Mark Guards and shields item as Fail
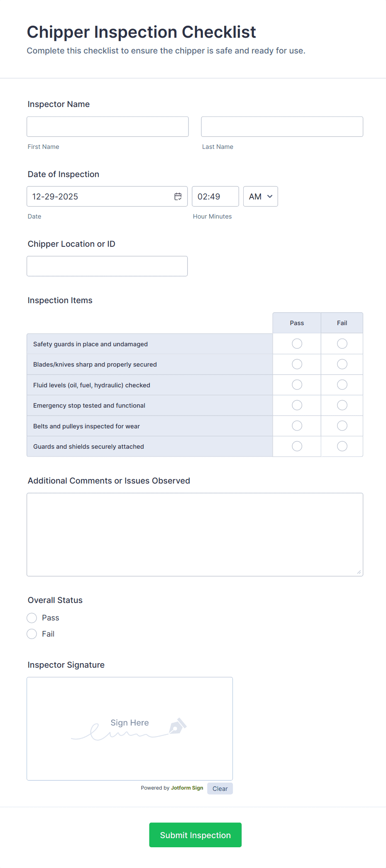The height and width of the screenshot is (868, 386). [342, 446]
